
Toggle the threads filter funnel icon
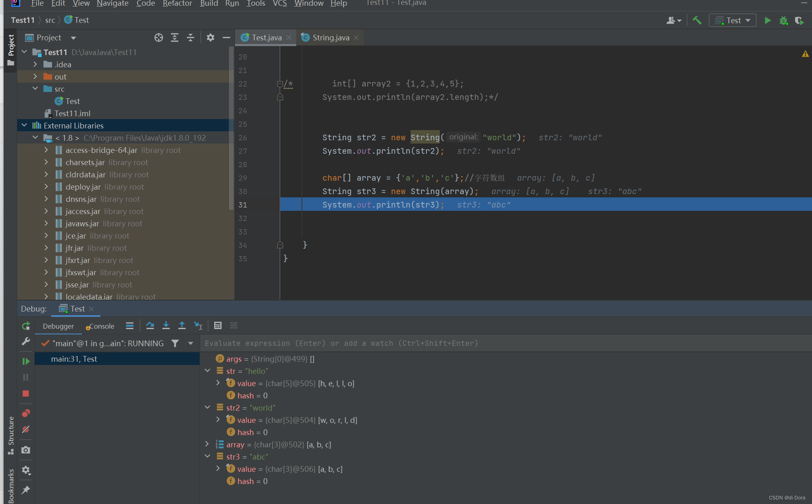pos(175,343)
